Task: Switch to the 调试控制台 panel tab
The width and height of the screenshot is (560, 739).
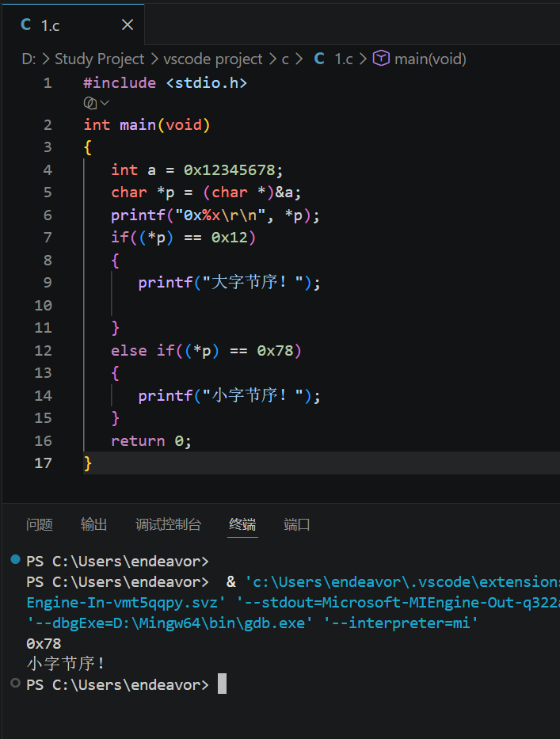Action: coord(168,524)
